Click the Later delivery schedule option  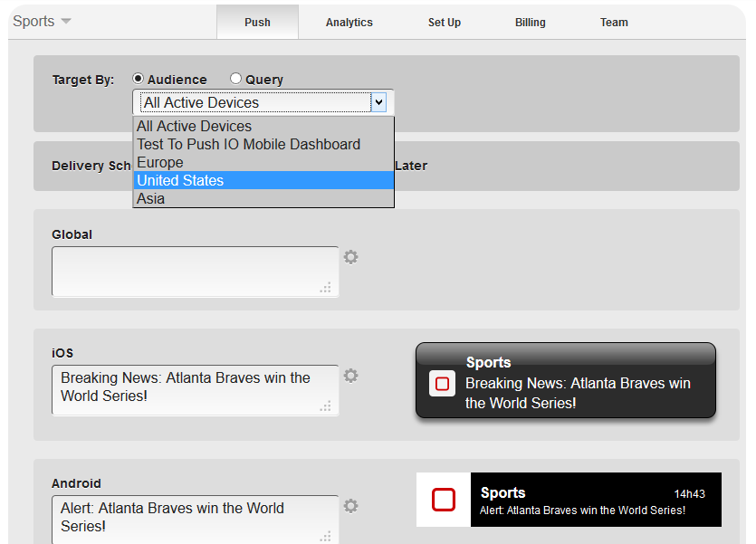point(411,166)
